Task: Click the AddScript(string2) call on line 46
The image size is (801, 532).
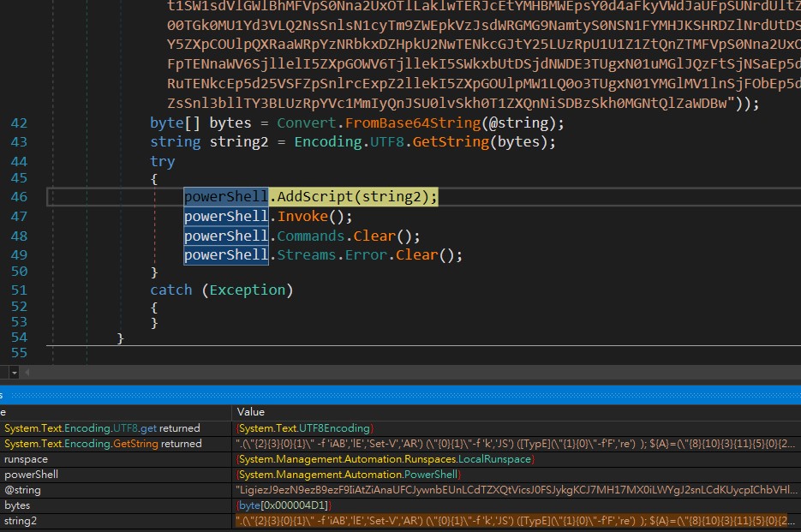Action: click(x=356, y=197)
